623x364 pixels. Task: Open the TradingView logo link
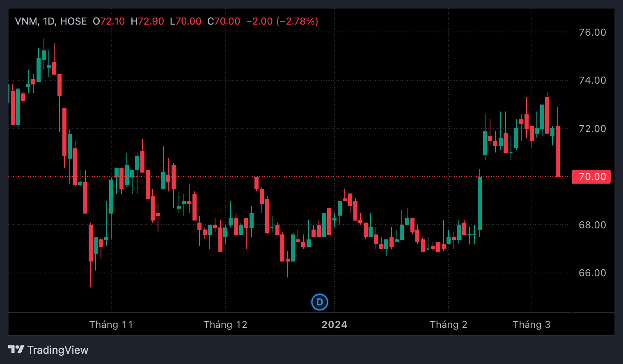(48, 350)
